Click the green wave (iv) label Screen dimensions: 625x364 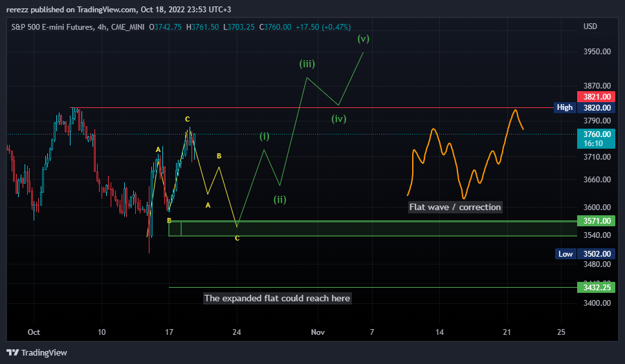coord(339,118)
